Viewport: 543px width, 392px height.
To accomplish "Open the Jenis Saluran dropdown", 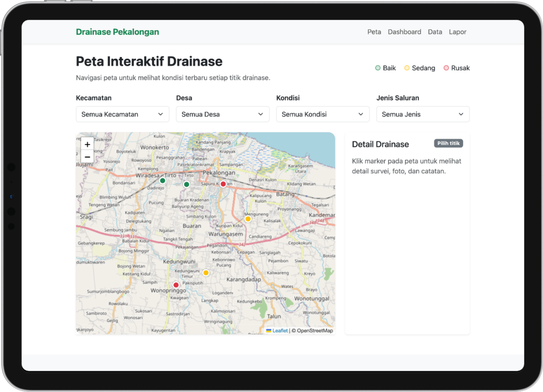I will point(423,114).
